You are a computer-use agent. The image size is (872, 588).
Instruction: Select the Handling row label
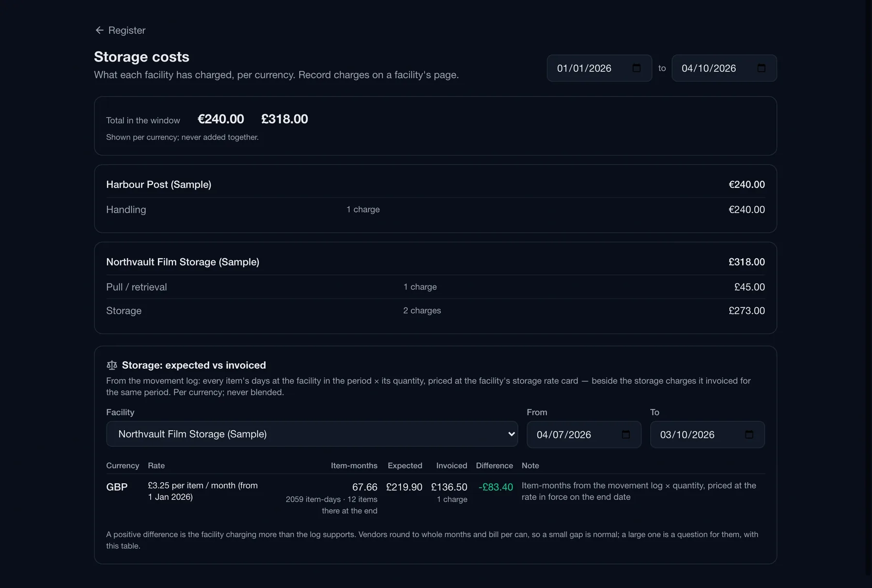pyautogui.click(x=126, y=210)
